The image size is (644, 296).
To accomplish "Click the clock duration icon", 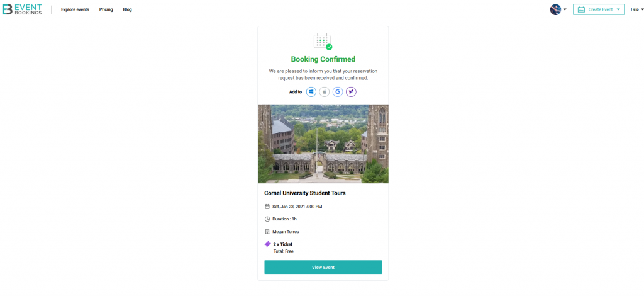I will tap(267, 219).
